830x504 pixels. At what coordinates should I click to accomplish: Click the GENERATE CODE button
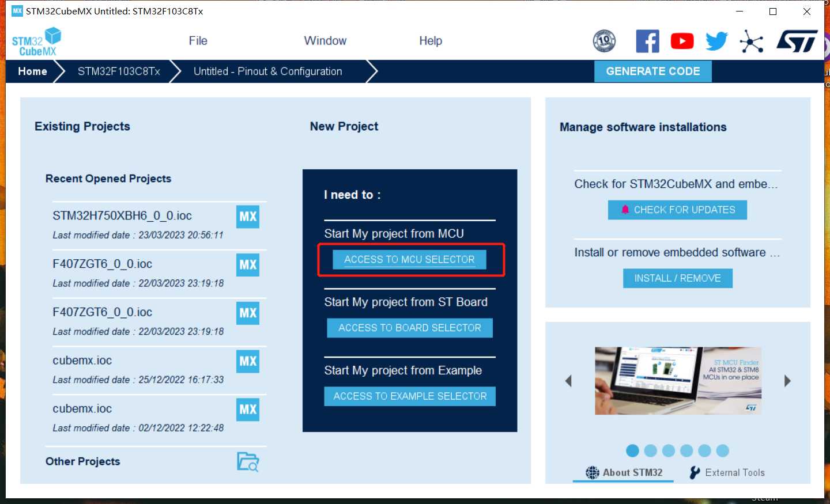tap(653, 71)
